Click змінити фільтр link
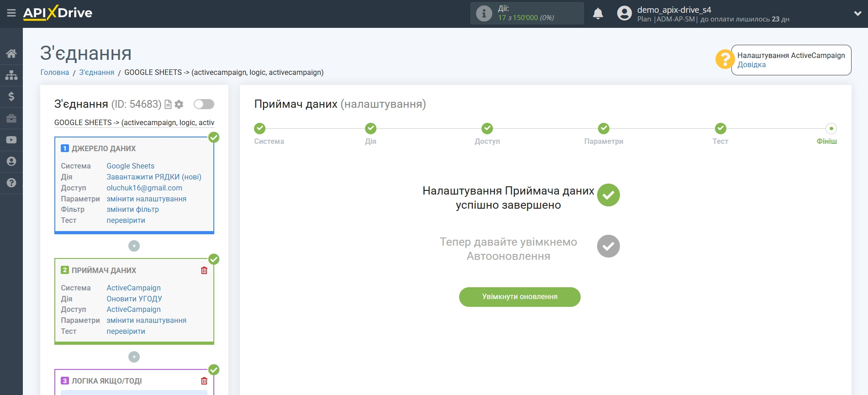The height and width of the screenshot is (395, 868). 133,209
